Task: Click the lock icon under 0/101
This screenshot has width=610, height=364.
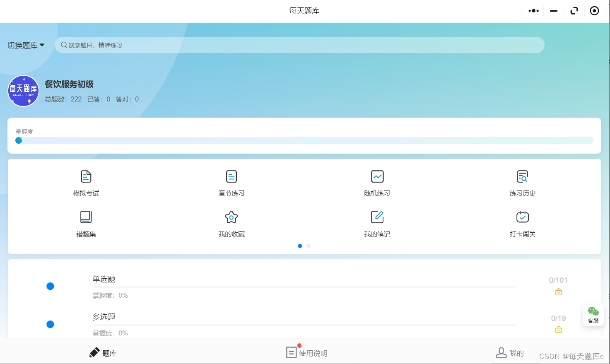Action: (559, 292)
